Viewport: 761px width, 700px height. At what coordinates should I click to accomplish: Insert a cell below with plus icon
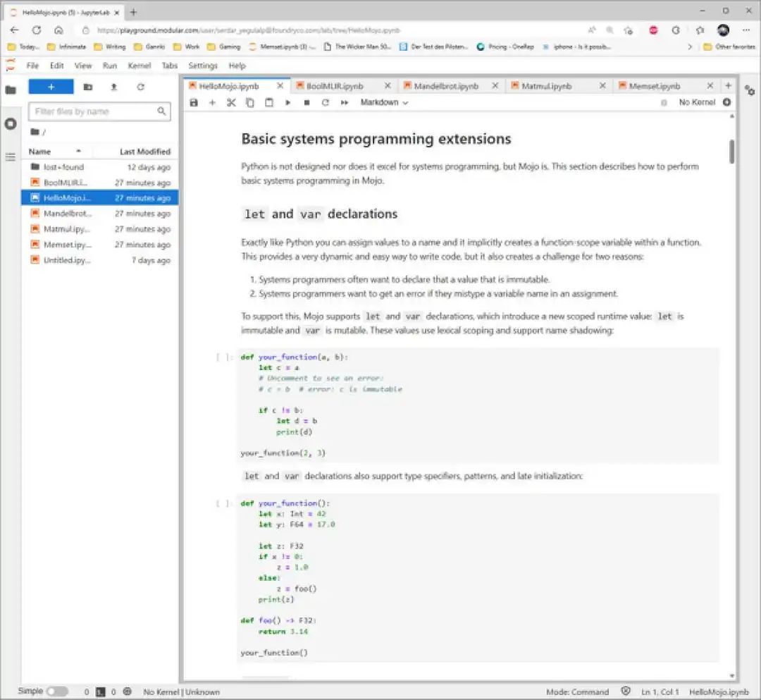(x=212, y=102)
